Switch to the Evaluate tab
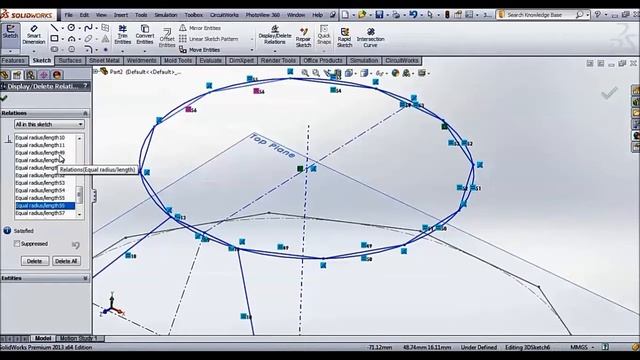640x360 pixels. point(211,60)
